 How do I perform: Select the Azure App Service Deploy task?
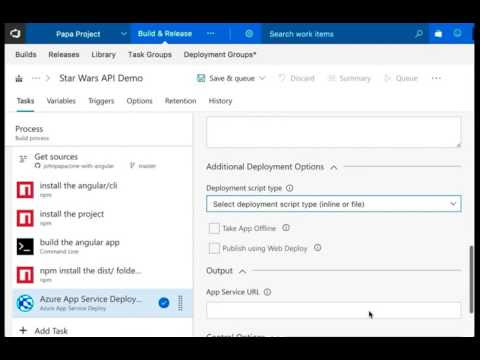[102, 303]
